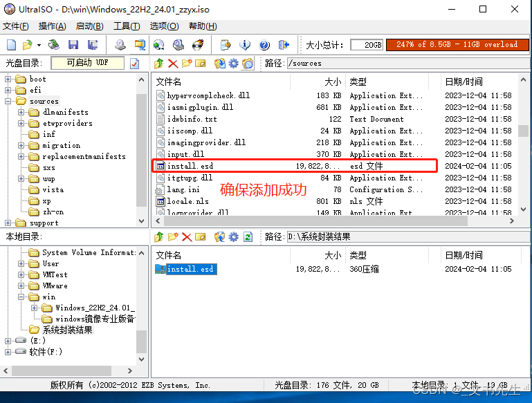Expand the migration folder node
Screen dimensions: 532x403
21,145
